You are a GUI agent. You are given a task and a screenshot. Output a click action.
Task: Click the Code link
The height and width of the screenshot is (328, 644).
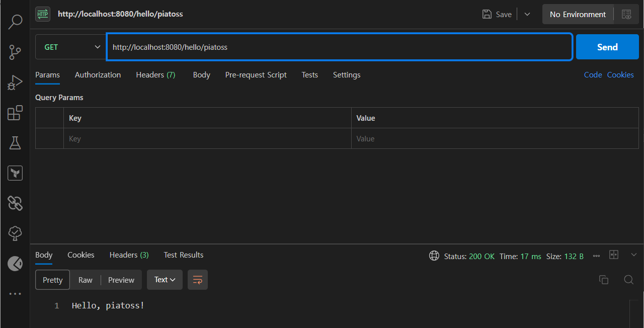(x=593, y=75)
